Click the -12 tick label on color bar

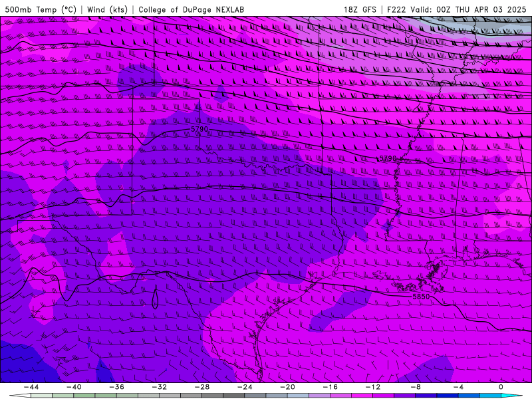[x=373, y=387]
